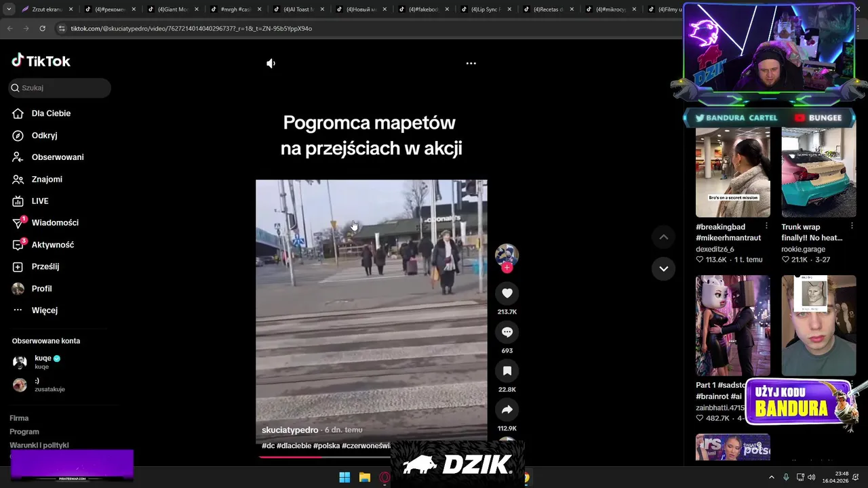Open the comments bubble showing 693
The height and width of the screenshot is (488, 868).
tap(507, 332)
